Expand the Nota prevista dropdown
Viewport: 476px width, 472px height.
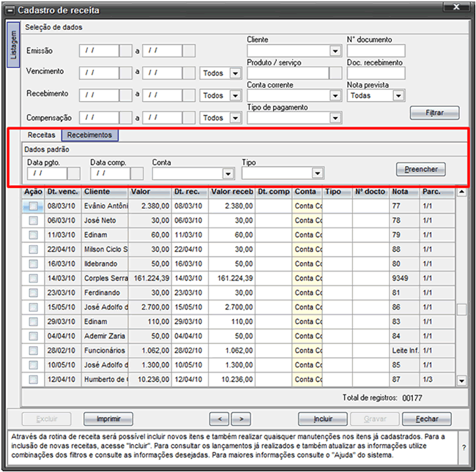click(398, 96)
